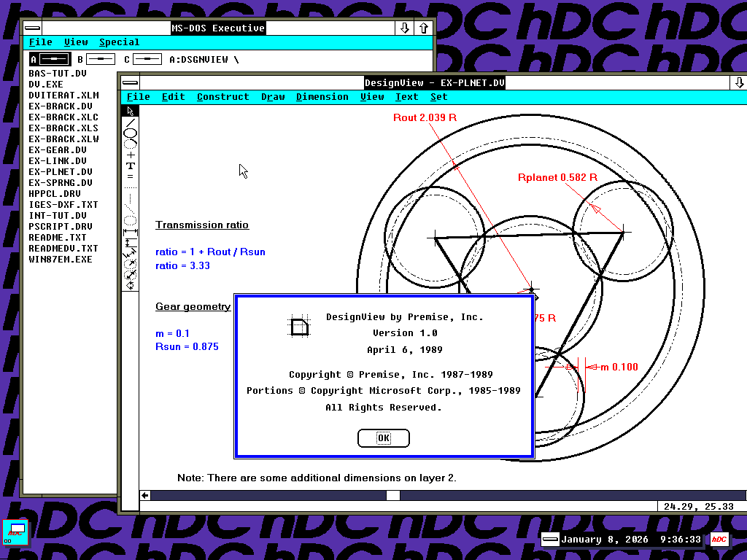Open the MS-DOS Executive control menu box
This screenshot has height=560, width=747.
click(34, 28)
